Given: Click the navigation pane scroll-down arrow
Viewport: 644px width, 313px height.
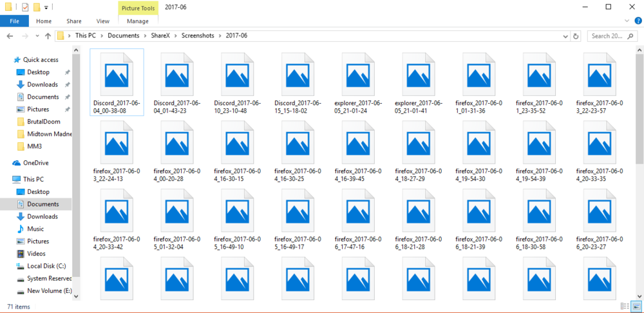Looking at the screenshot, I should pyautogui.click(x=76, y=297).
